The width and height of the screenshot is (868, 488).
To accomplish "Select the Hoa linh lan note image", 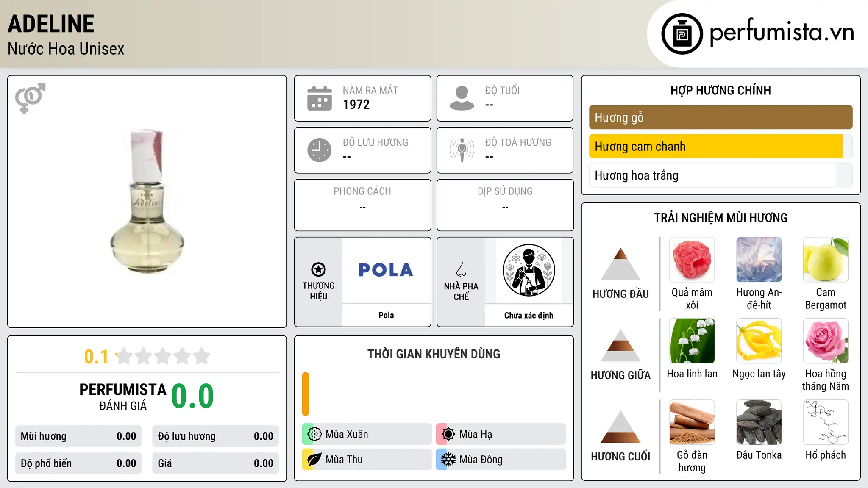I will pyautogui.click(x=692, y=341).
